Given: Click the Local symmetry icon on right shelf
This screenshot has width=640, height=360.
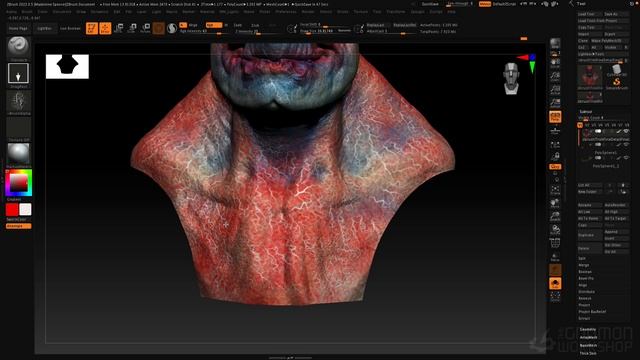Looking at the screenshot, I should (555, 144).
